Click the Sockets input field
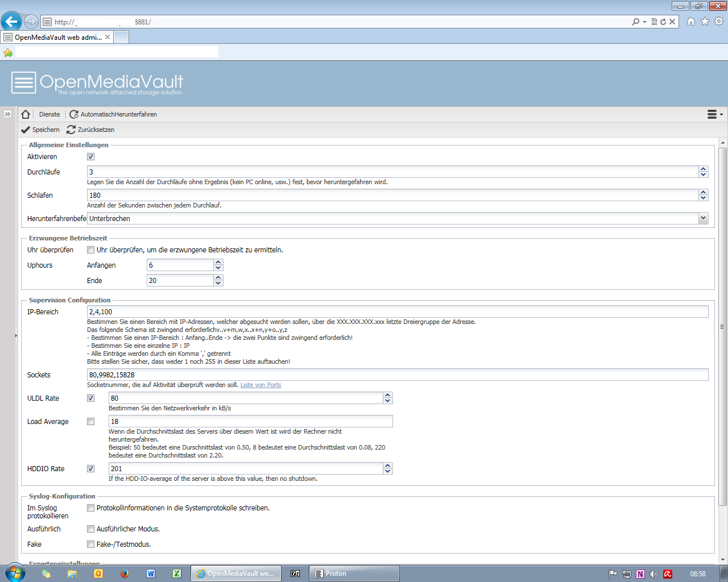This screenshot has width=728, height=582. [x=398, y=375]
